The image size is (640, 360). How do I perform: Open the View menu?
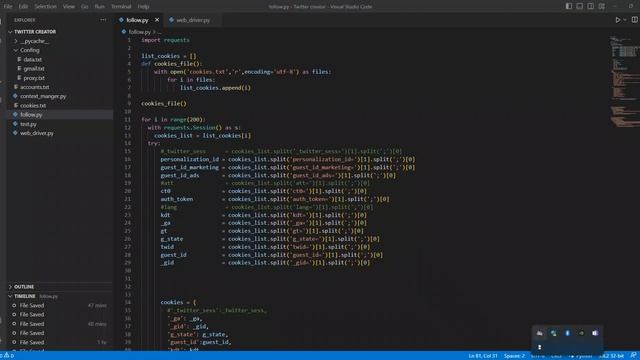(x=69, y=7)
